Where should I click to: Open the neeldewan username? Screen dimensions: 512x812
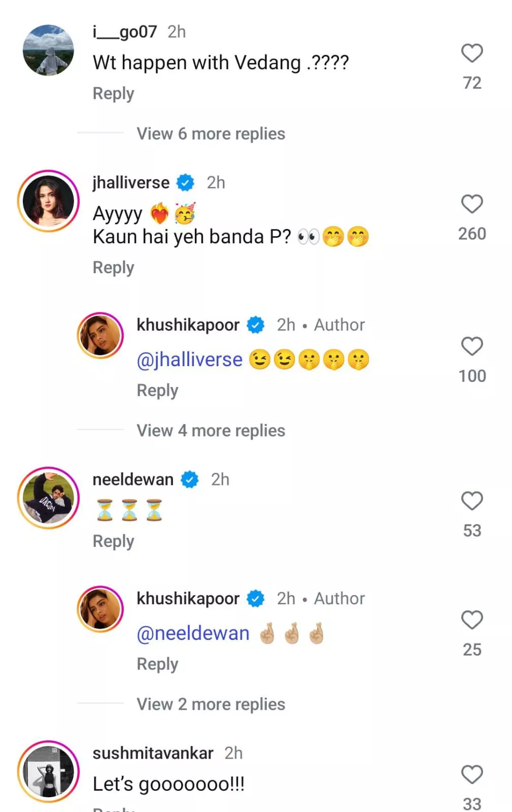point(133,479)
